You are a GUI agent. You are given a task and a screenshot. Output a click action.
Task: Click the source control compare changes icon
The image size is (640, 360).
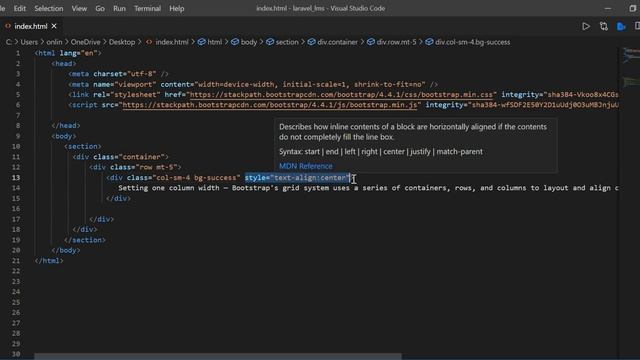pos(604,27)
